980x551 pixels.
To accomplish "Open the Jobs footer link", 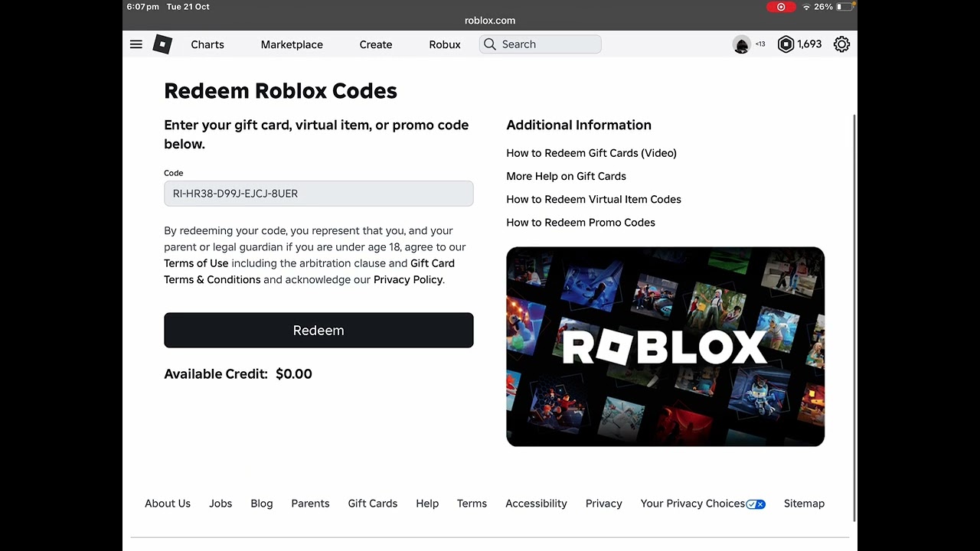I will click(x=220, y=504).
